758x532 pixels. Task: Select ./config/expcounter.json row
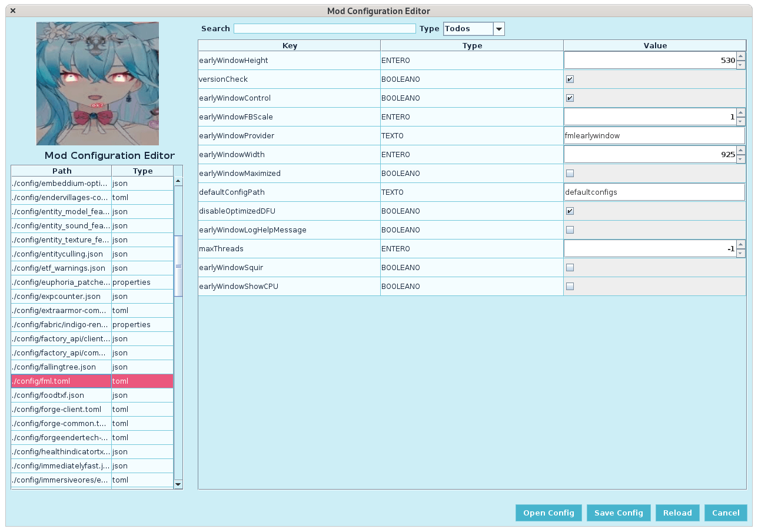point(92,297)
